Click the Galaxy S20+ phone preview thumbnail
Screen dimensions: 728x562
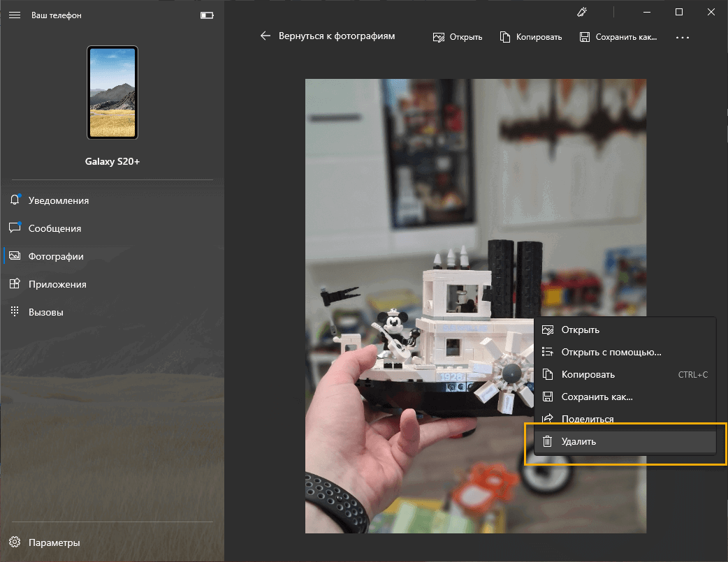112,93
